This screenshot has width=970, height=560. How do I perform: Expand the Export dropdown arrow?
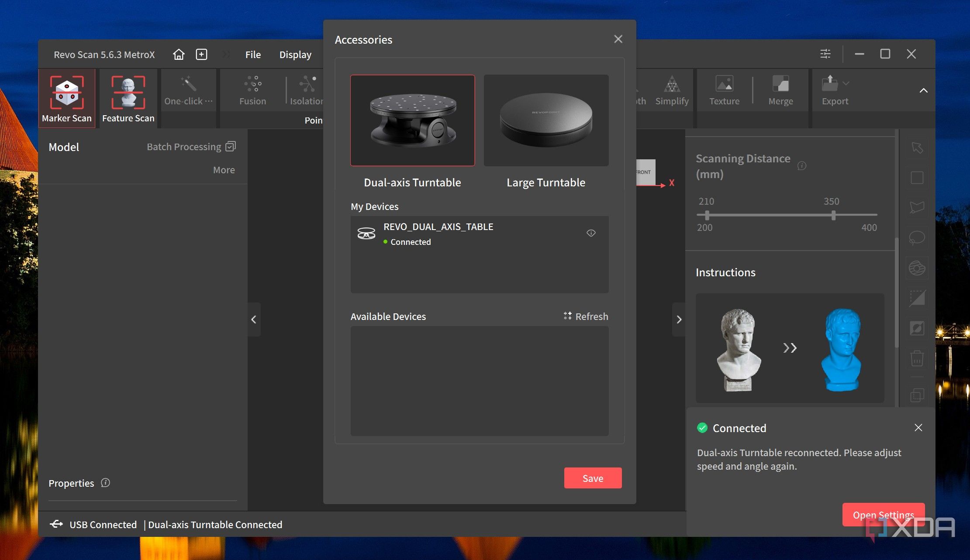[x=846, y=83]
